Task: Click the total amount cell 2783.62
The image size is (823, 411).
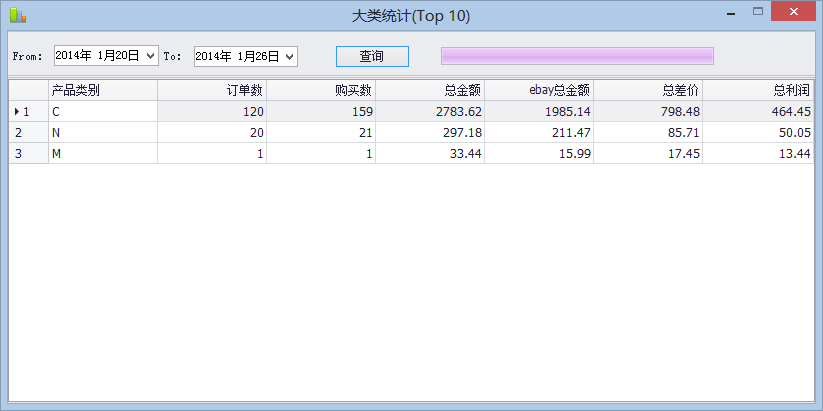Action: coord(430,112)
